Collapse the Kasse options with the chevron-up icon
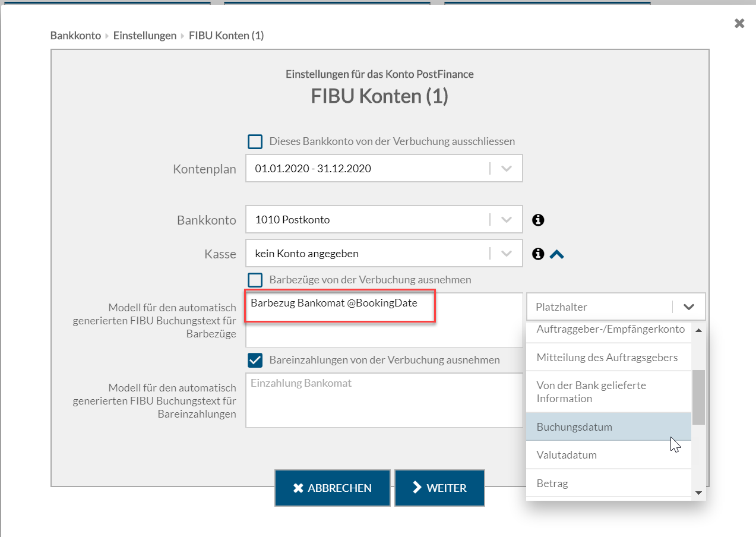This screenshot has height=537, width=756. tap(556, 254)
